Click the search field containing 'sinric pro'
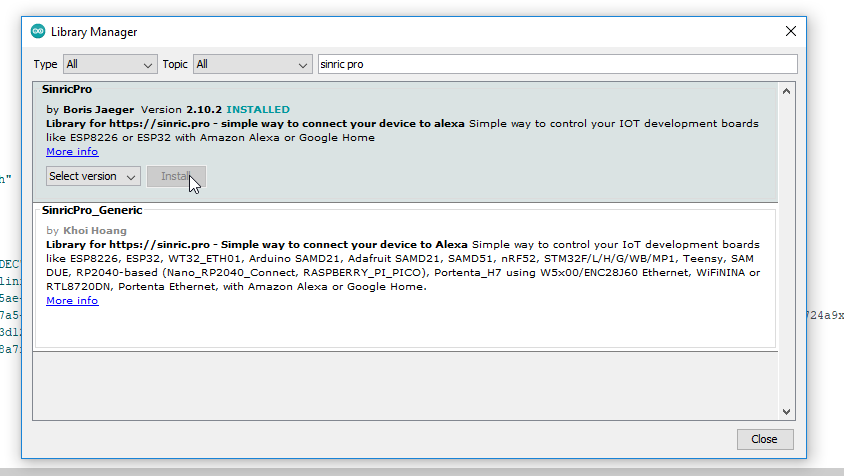Screen dimensions: 844x476 tap(557, 64)
